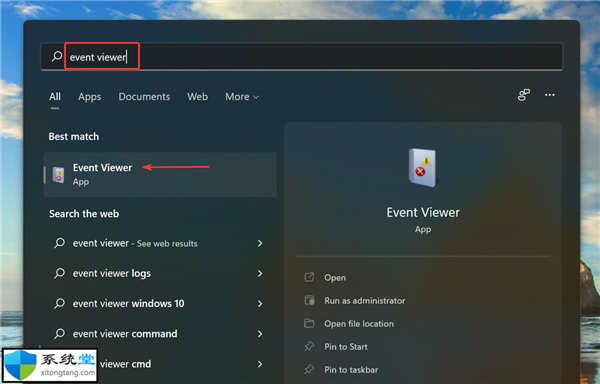Click the Run as administrator shield icon
The height and width of the screenshot is (384, 600).
pyautogui.click(x=309, y=300)
